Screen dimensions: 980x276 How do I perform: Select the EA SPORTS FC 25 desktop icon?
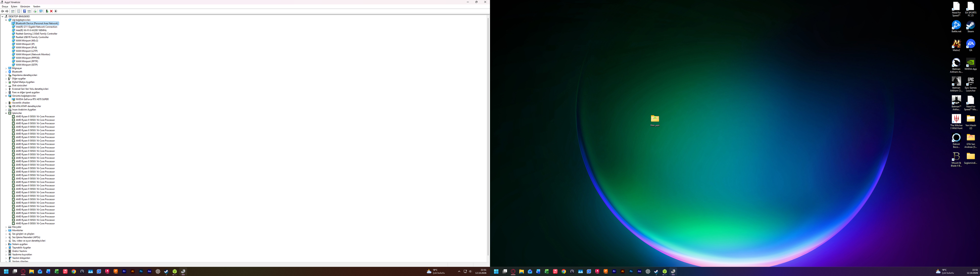[971, 9]
